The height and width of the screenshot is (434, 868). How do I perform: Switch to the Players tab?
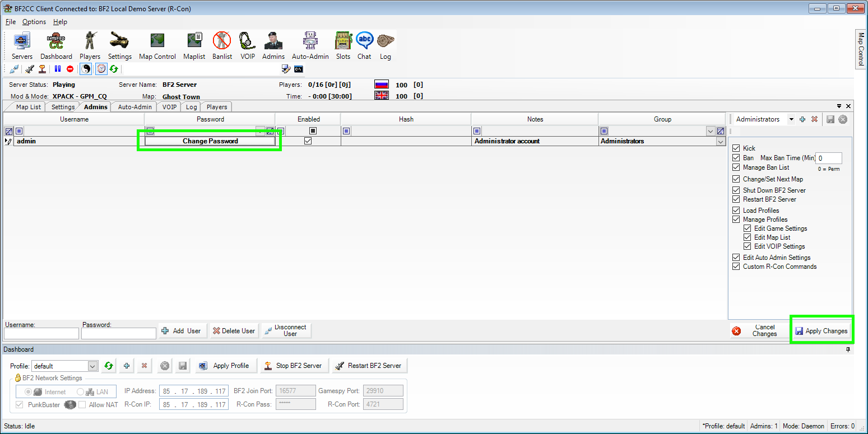(216, 107)
